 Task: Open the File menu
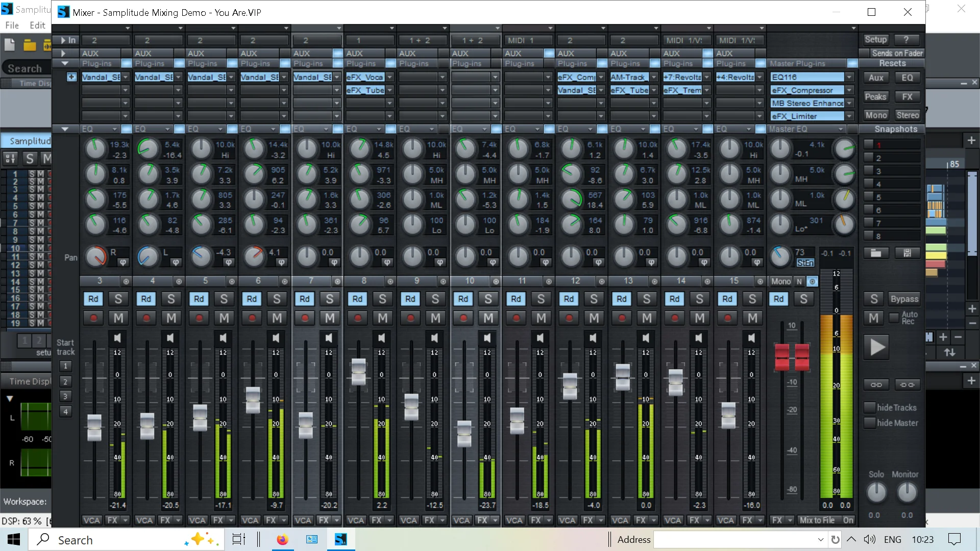click(12, 26)
